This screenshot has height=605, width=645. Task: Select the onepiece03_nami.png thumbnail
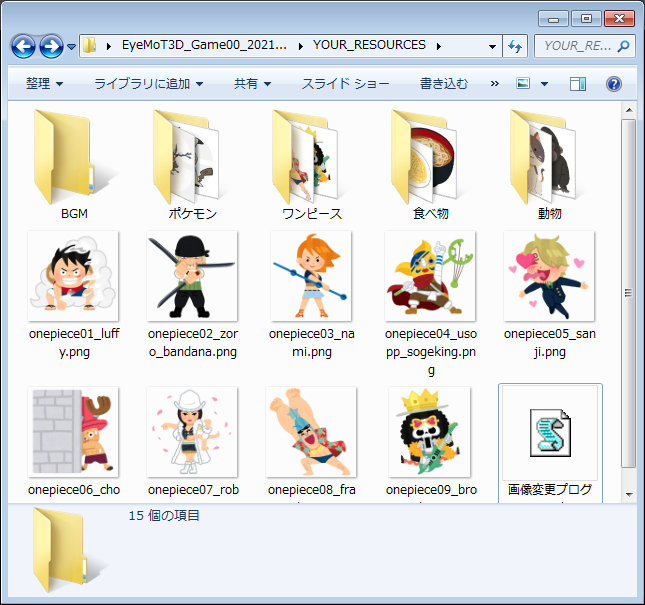(311, 276)
